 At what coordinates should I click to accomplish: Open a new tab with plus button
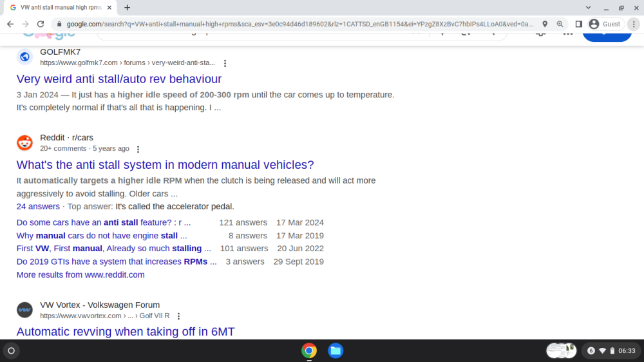128,7
